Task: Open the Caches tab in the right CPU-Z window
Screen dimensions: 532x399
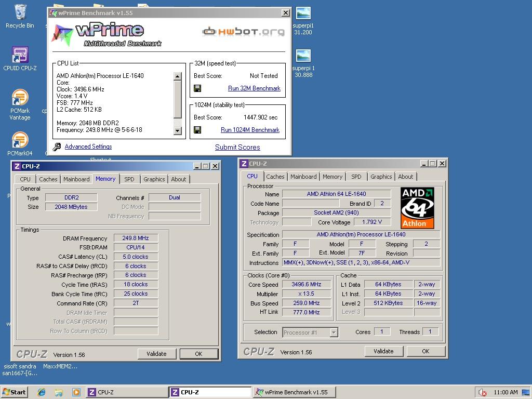Action: 275,177
